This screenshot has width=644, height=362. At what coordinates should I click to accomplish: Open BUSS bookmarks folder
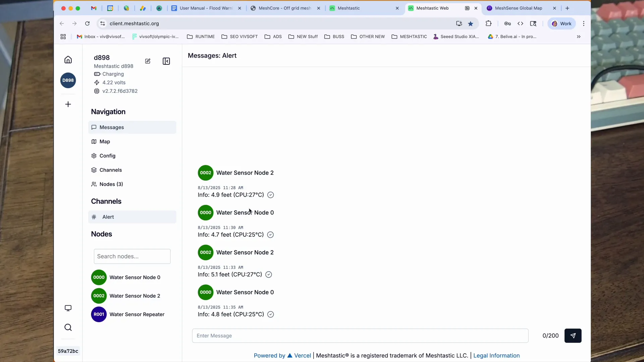click(x=334, y=37)
